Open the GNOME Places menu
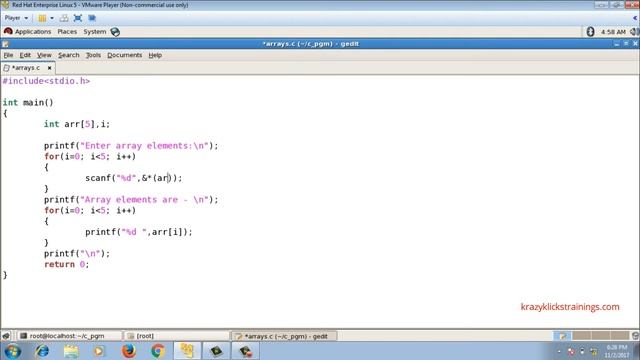 point(67,31)
